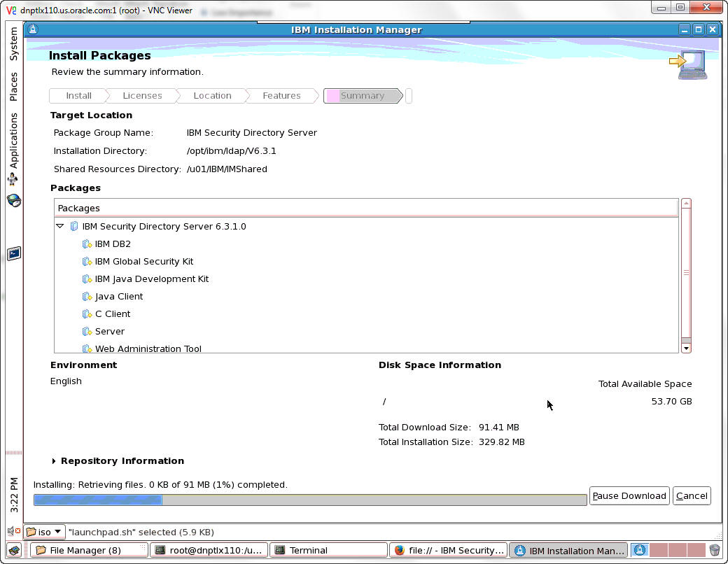This screenshot has width=728, height=564.
Task: Click the volume muted icon
Action: [13, 531]
